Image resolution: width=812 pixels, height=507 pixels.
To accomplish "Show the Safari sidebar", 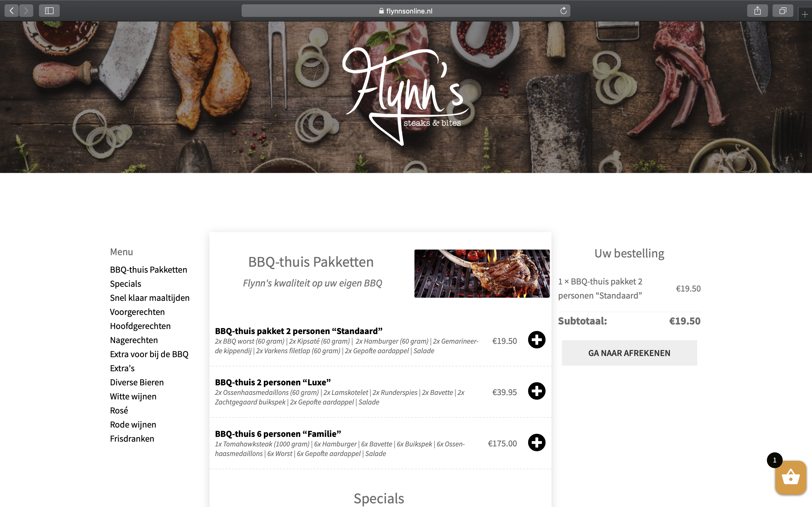I will (x=49, y=11).
